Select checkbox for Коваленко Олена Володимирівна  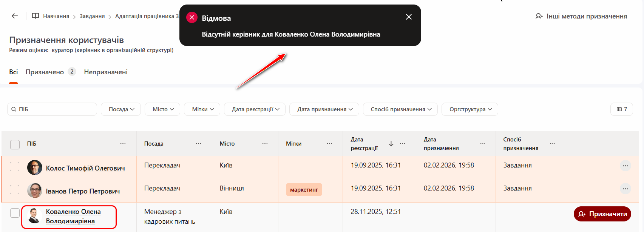pos(15,213)
